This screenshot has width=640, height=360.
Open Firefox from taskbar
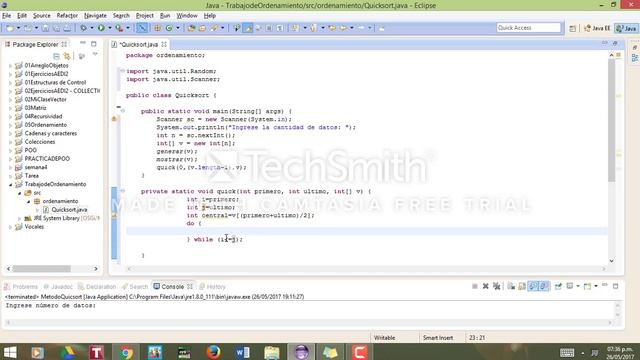(x=213, y=352)
